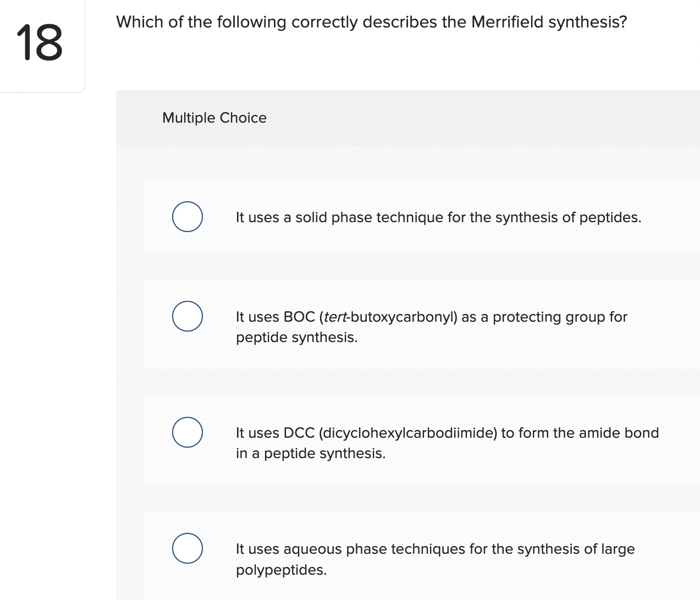700x600 pixels.
Task: Click the Multiple Choice header label
Action: 214,118
